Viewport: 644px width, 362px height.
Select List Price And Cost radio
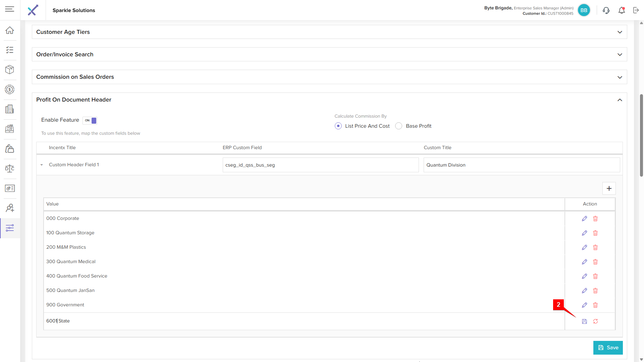coord(338,126)
